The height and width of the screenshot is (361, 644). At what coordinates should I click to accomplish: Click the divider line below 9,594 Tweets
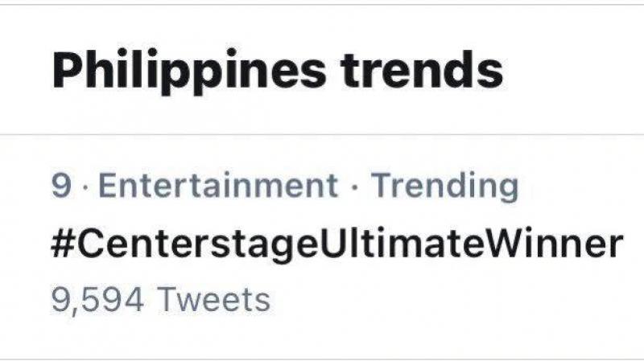322,359
